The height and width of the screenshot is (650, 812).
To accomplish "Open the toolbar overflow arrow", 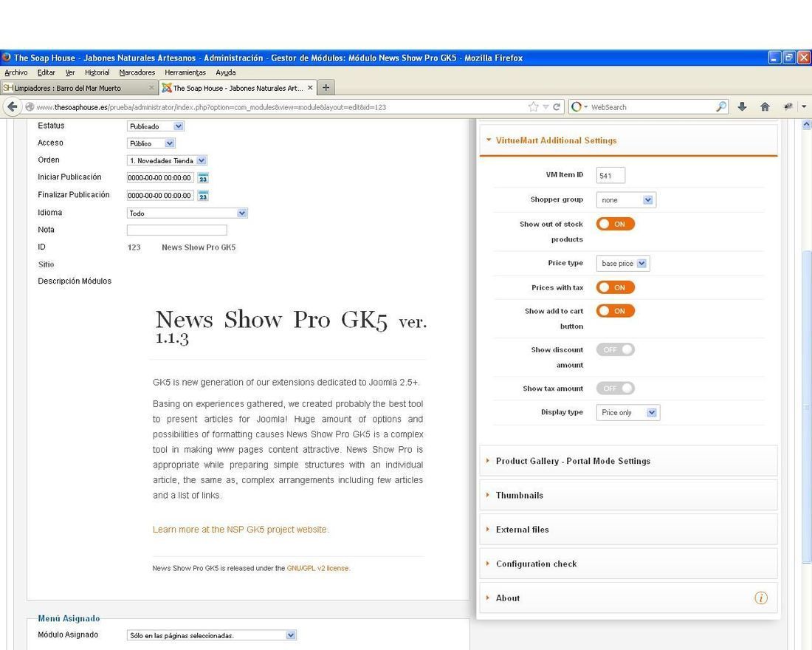I will [x=804, y=107].
